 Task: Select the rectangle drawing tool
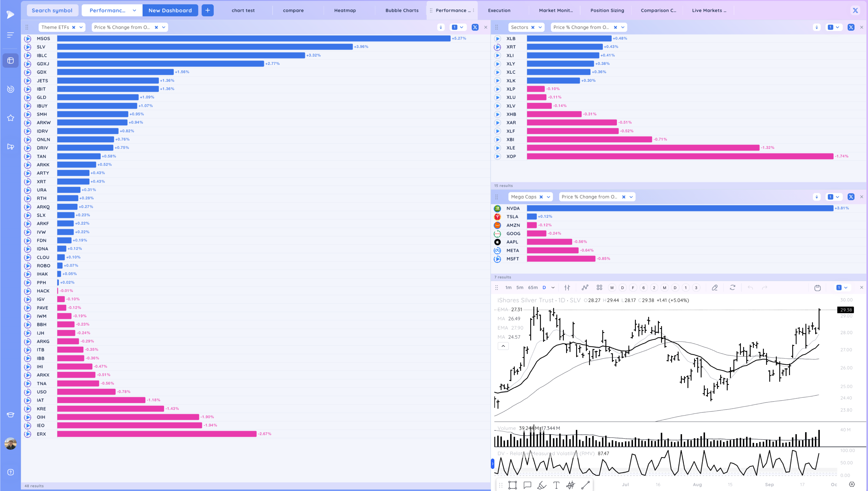click(512, 485)
